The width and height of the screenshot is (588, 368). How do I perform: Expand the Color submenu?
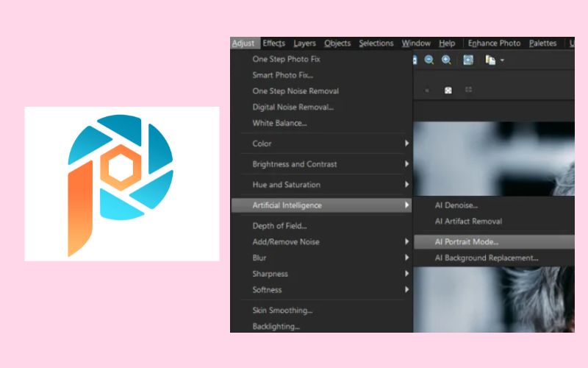321,144
